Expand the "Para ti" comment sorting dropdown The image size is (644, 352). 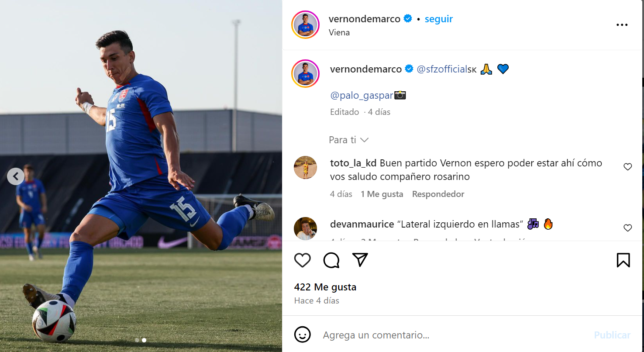348,140
